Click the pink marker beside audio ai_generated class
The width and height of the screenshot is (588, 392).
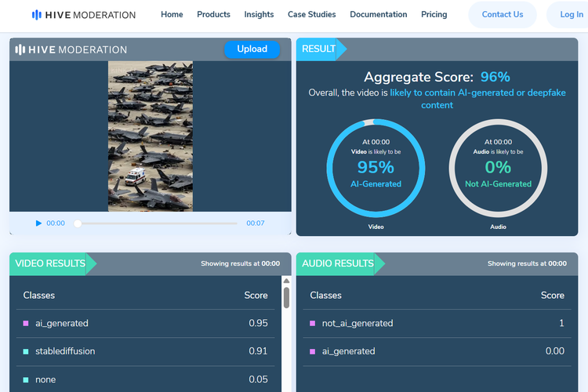[313, 351]
